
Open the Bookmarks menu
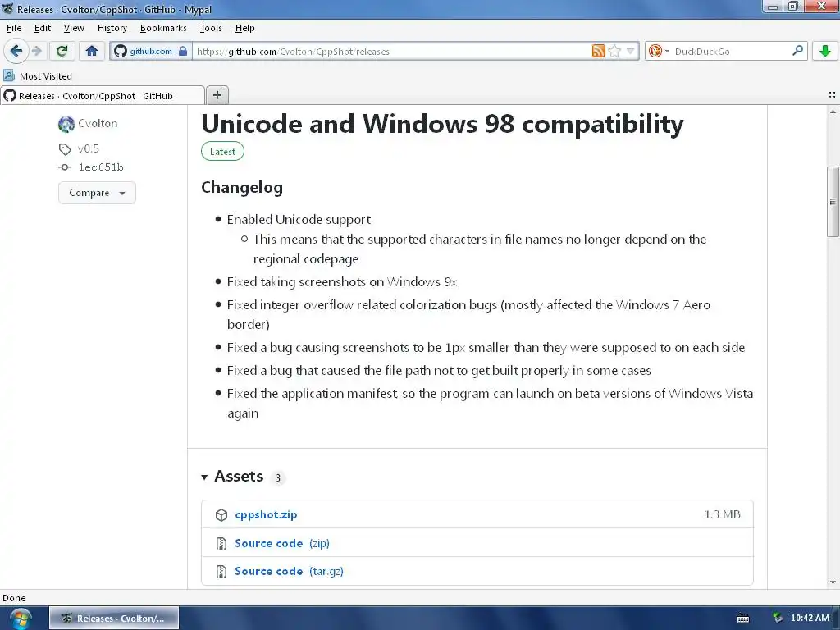[163, 28]
